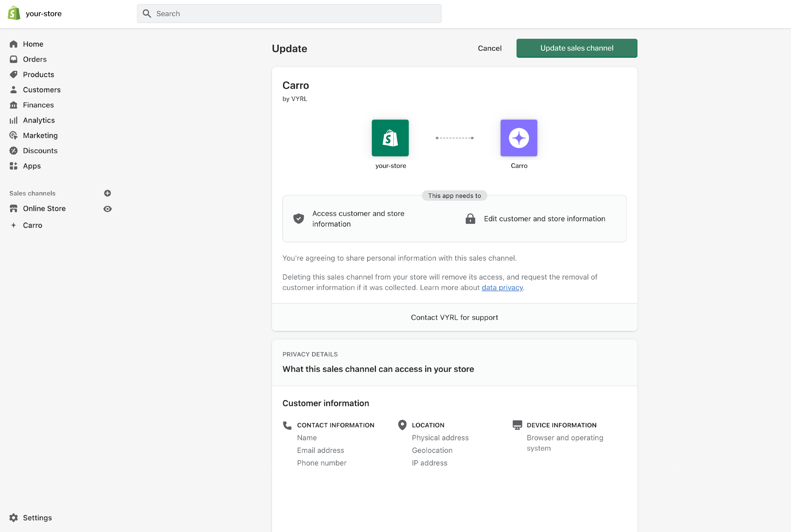Click the Finances bank icon
The height and width of the screenshot is (532, 791).
(14, 105)
